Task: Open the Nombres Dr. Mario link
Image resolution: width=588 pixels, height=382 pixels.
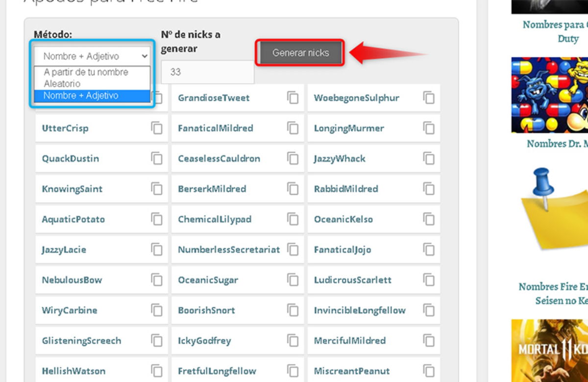Action: click(557, 144)
